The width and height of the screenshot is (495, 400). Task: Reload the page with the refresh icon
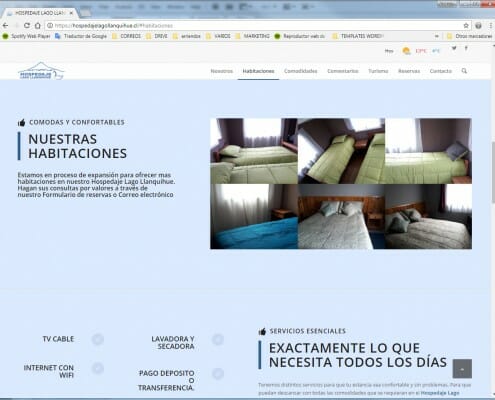tap(27, 25)
